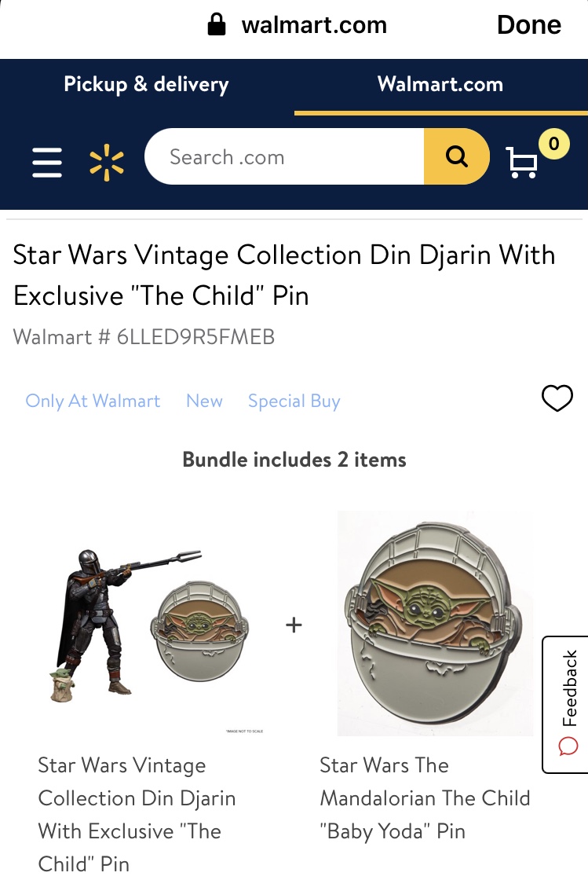Open the vertical Feedback side tab
This screenshot has height=880, width=588.
tap(565, 704)
